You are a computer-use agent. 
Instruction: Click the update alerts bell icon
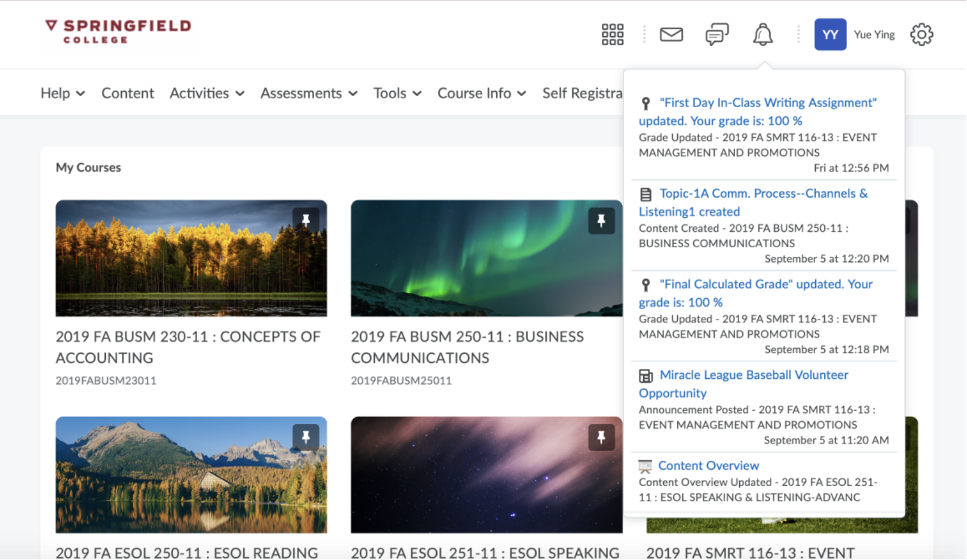coord(762,35)
